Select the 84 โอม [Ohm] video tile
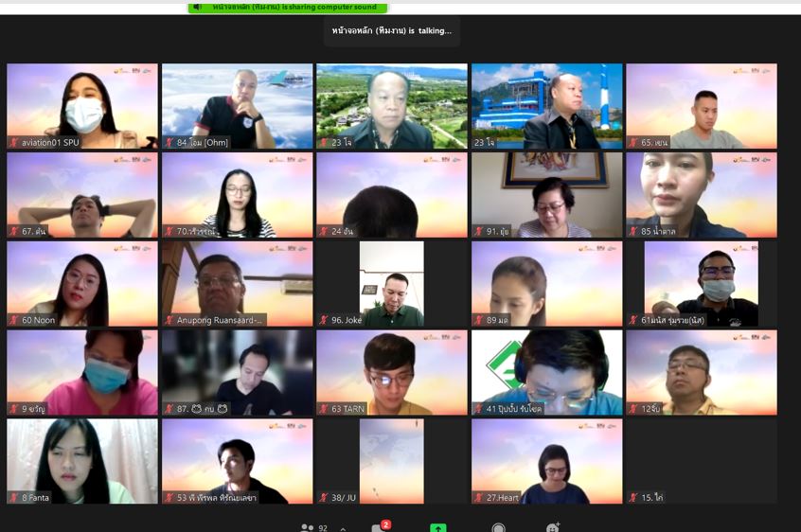Image resolution: width=801 pixels, height=532 pixels. 237,105
